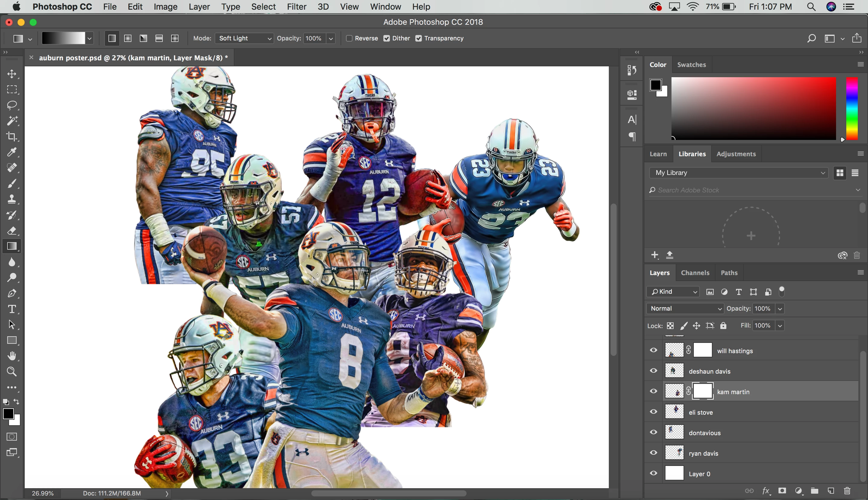The height and width of the screenshot is (500, 868).
Task: Open the Normal blend mode dropdown
Action: tap(685, 309)
